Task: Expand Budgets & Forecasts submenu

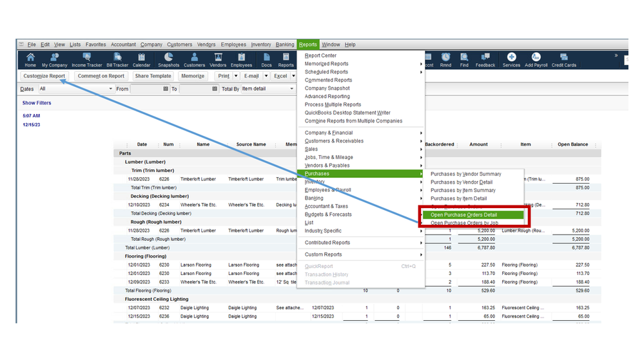Action: (360, 214)
